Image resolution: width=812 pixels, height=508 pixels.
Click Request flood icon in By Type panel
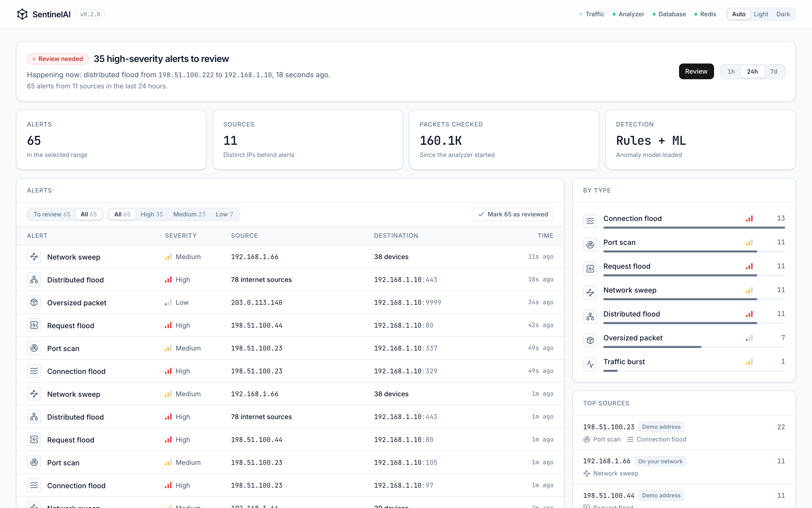590,269
